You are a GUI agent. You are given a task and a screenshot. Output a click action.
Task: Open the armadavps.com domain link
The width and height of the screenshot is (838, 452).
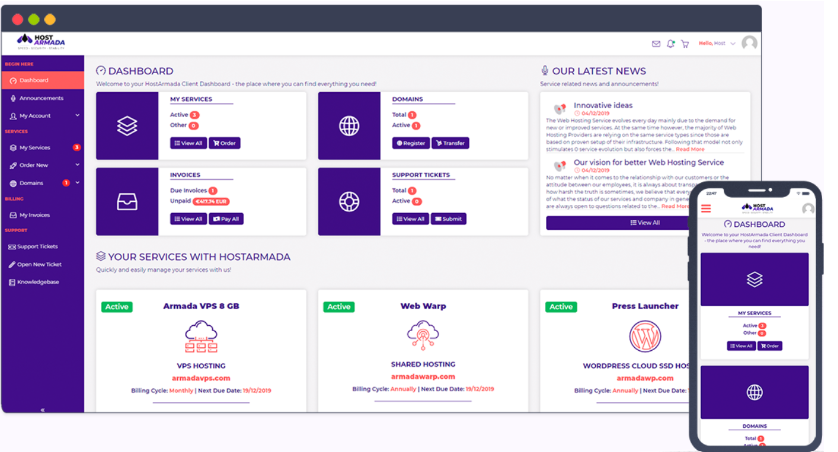coord(201,378)
